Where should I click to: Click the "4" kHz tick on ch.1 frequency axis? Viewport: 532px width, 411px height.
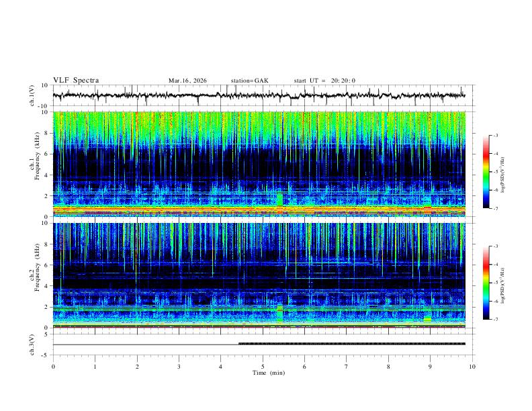(47, 175)
